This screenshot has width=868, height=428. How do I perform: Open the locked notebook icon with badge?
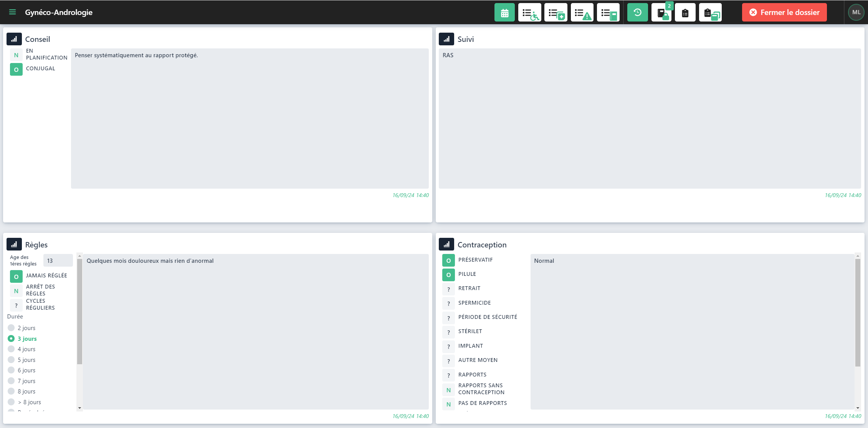(x=661, y=13)
